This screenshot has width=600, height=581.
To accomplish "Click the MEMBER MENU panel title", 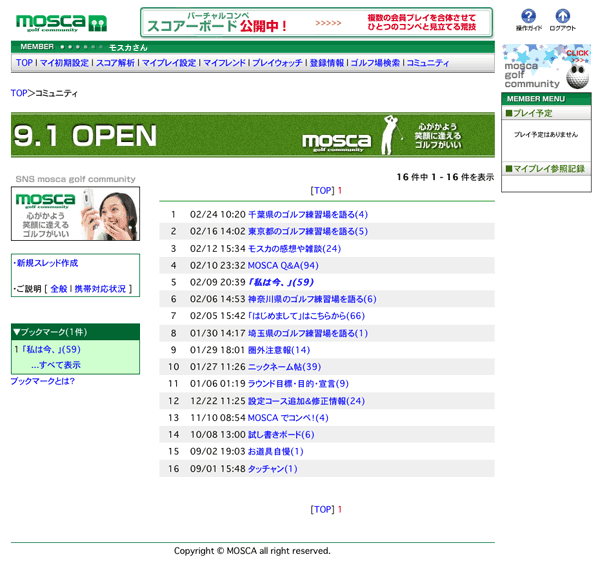I will (536, 99).
